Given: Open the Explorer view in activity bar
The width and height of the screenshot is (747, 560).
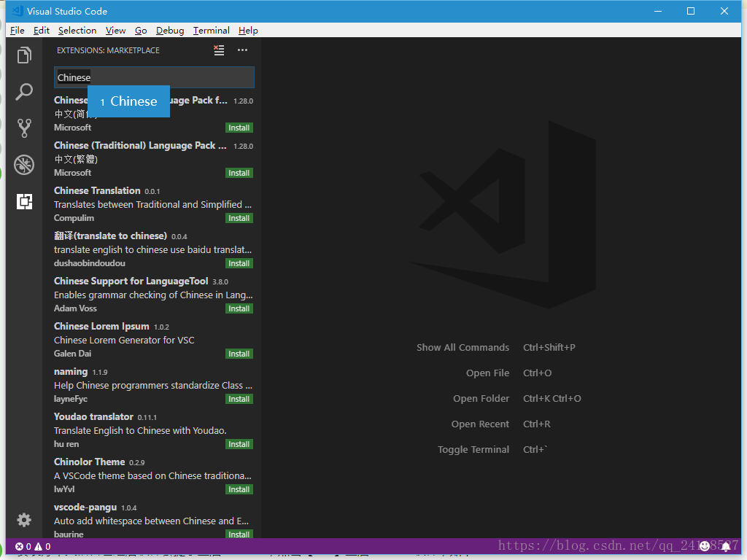Looking at the screenshot, I should coord(24,55).
